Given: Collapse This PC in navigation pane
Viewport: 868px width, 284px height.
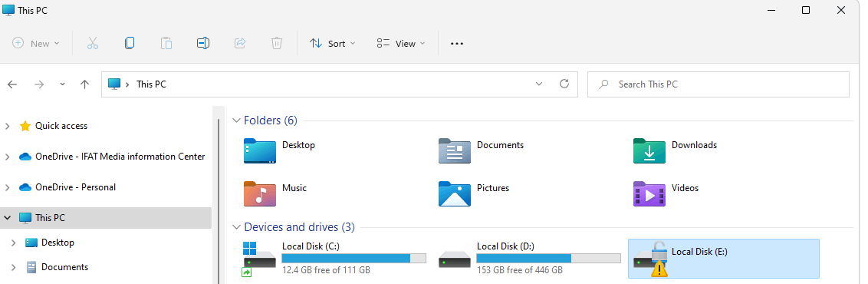Looking at the screenshot, I should [7, 217].
